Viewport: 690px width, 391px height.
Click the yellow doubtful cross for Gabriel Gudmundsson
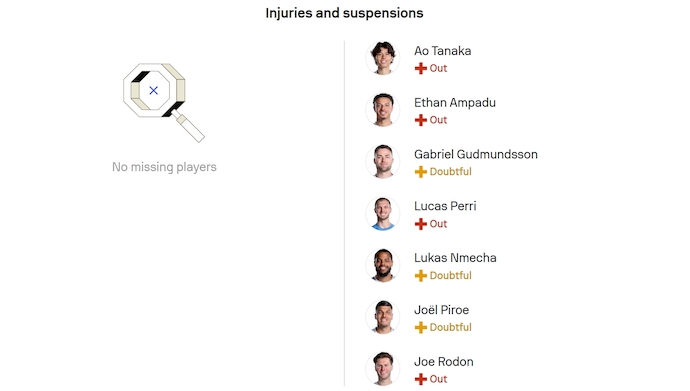pyautogui.click(x=421, y=172)
